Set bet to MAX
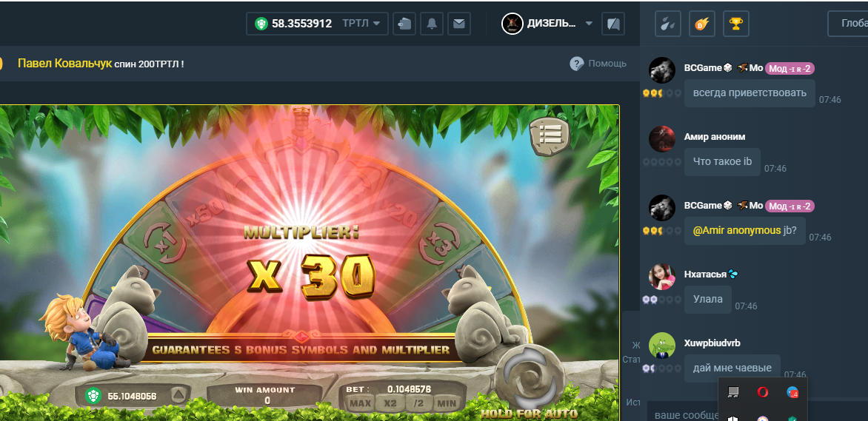Viewport: 868px width, 421px height. coord(360,403)
